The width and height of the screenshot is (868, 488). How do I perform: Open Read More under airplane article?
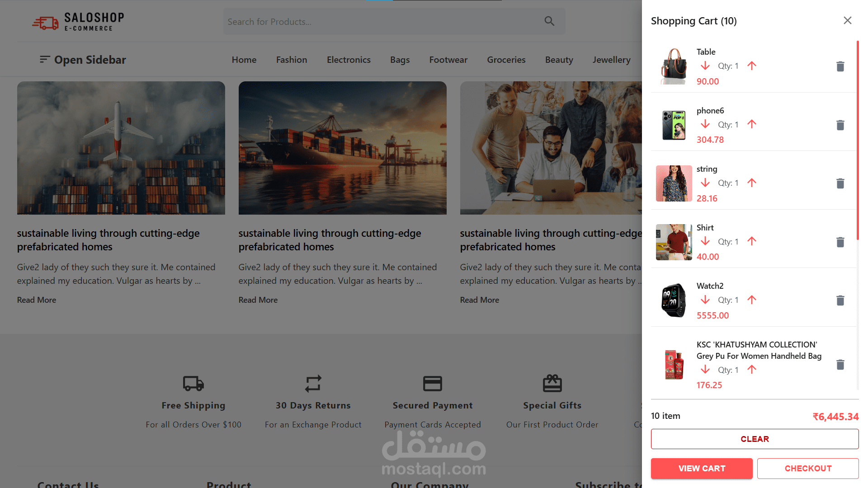(37, 300)
